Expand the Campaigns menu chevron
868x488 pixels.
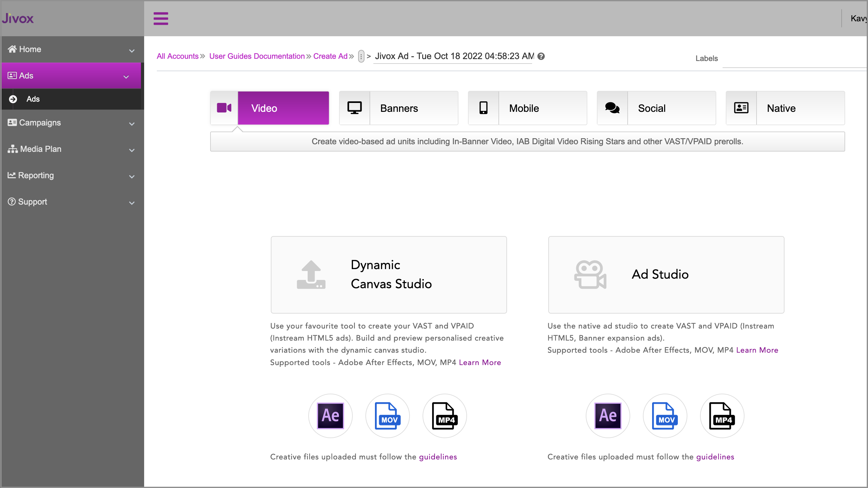coord(132,124)
